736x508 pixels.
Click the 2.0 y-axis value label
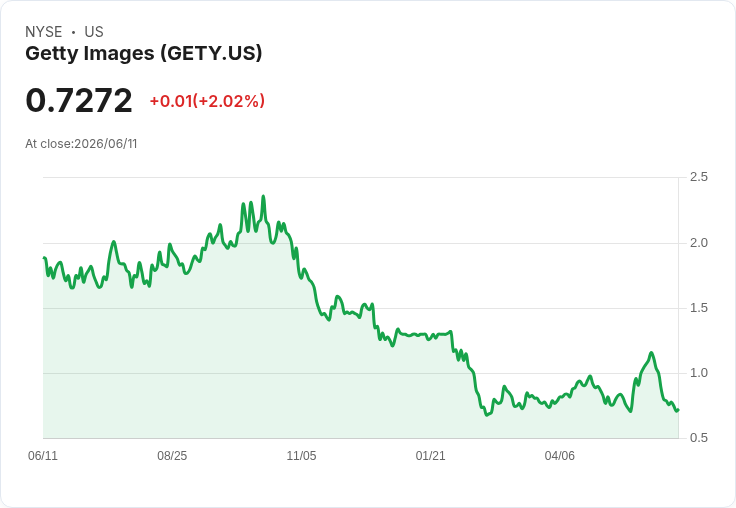[698, 243]
